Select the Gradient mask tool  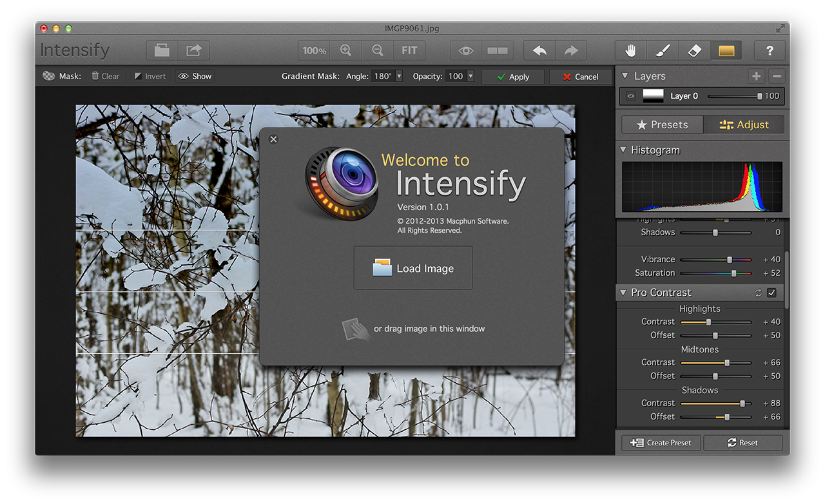click(x=726, y=50)
